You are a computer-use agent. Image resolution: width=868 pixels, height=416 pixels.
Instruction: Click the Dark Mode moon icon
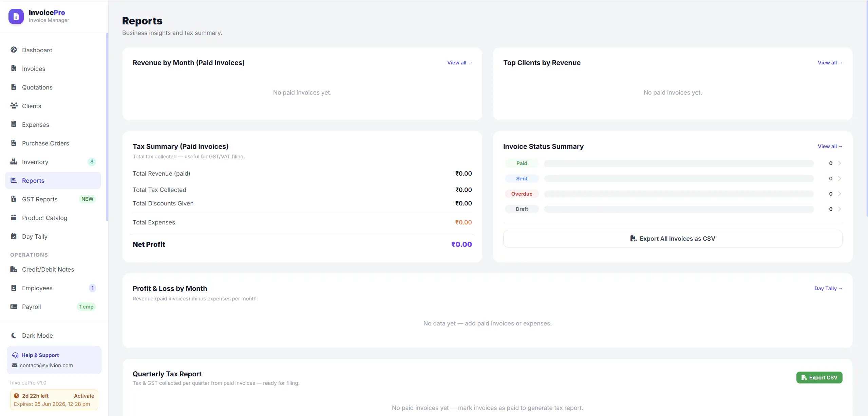point(14,335)
